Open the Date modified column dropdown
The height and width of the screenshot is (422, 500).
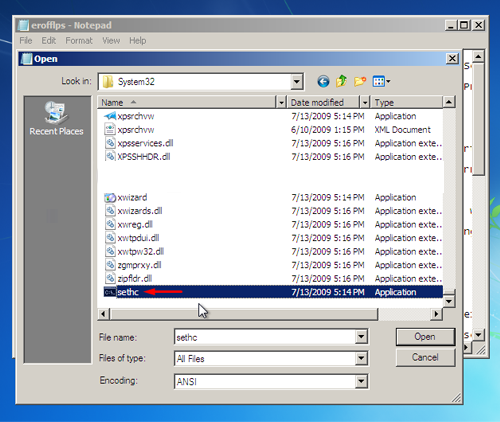click(x=365, y=102)
